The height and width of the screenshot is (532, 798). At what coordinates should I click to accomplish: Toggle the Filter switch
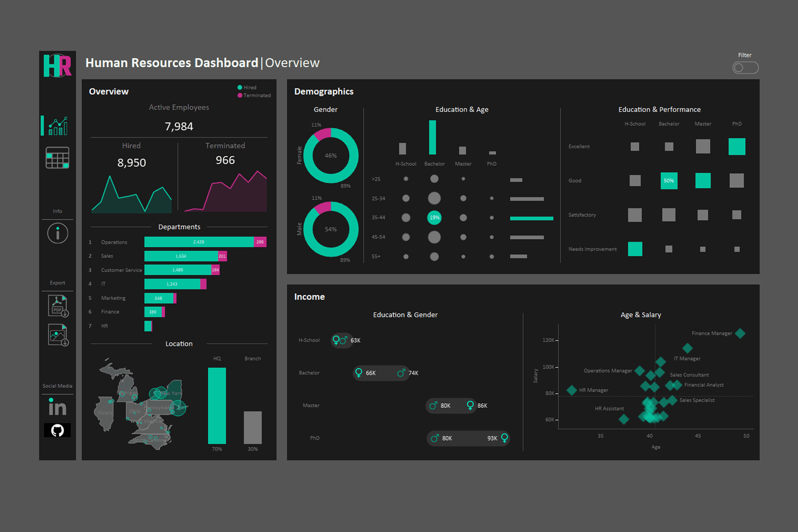click(745, 68)
